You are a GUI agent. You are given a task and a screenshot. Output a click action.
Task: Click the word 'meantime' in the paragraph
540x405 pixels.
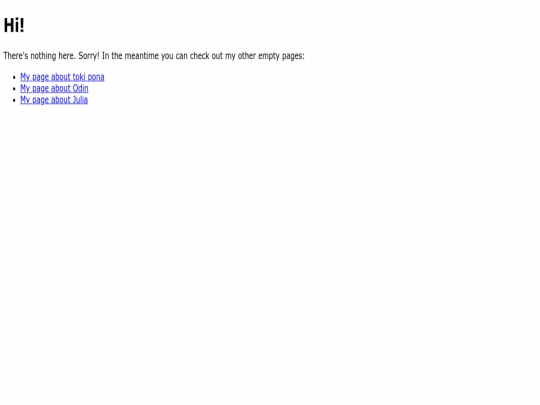tap(142, 56)
